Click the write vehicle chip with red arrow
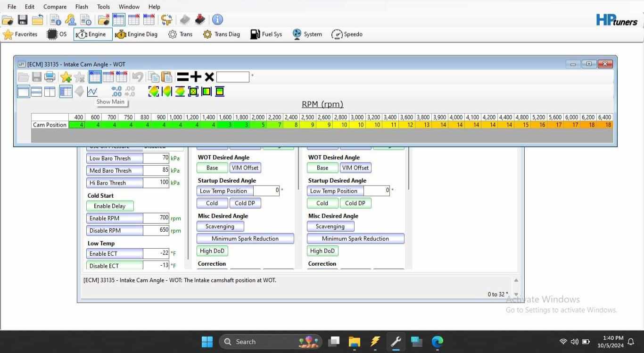This screenshot has height=353, width=644. click(x=200, y=20)
